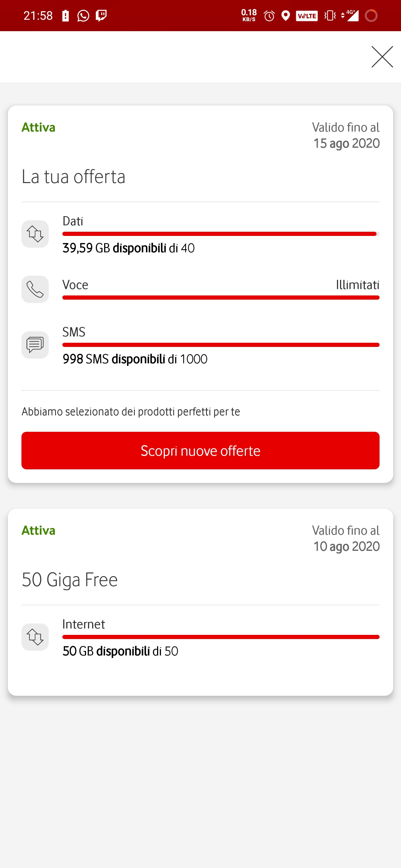Tap the WhatsApp notification icon in status bar
The width and height of the screenshot is (401, 868).
pos(83,16)
